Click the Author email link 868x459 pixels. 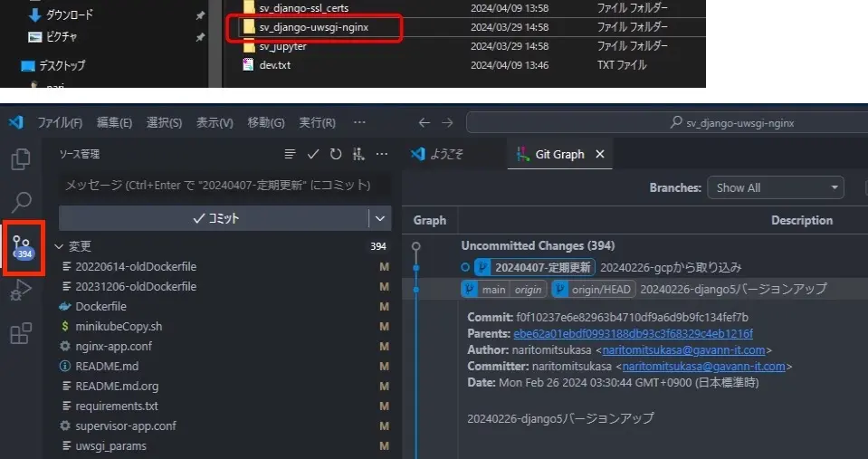[x=683, y=350]
